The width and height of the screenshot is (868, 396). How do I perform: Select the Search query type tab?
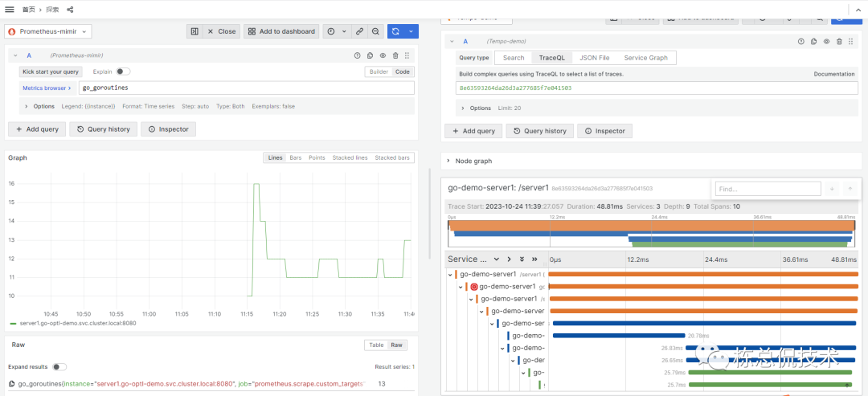click(514, 58)
